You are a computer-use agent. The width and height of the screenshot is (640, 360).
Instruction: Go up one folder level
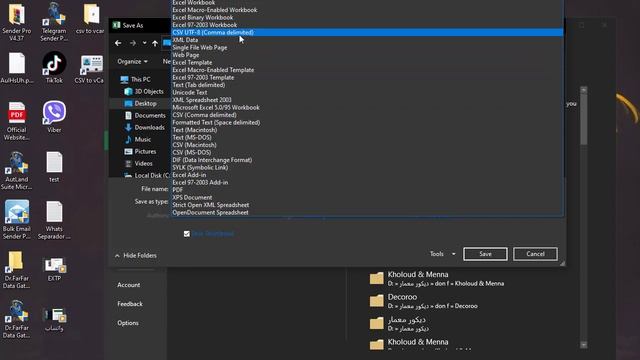click(155, 43)
